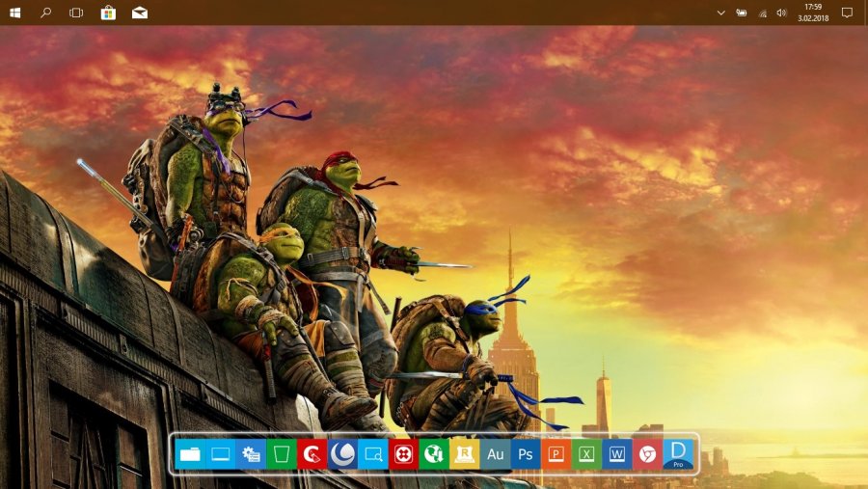Screen dimensions: 868x489
Task: Open the File Explorer folder dock icon
Action: click(190, 454)
